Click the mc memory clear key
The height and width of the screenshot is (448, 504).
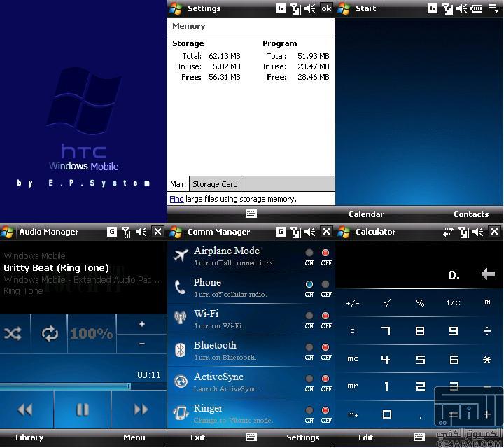[352, 358]
